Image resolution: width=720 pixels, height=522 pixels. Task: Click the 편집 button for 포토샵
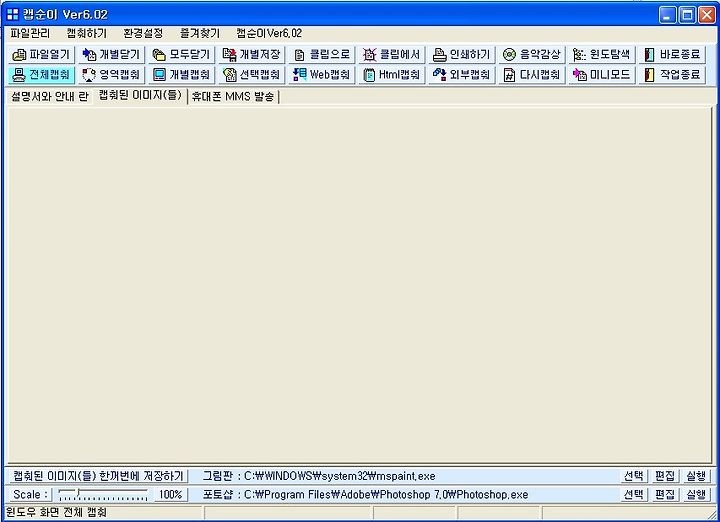click(665, 494)
